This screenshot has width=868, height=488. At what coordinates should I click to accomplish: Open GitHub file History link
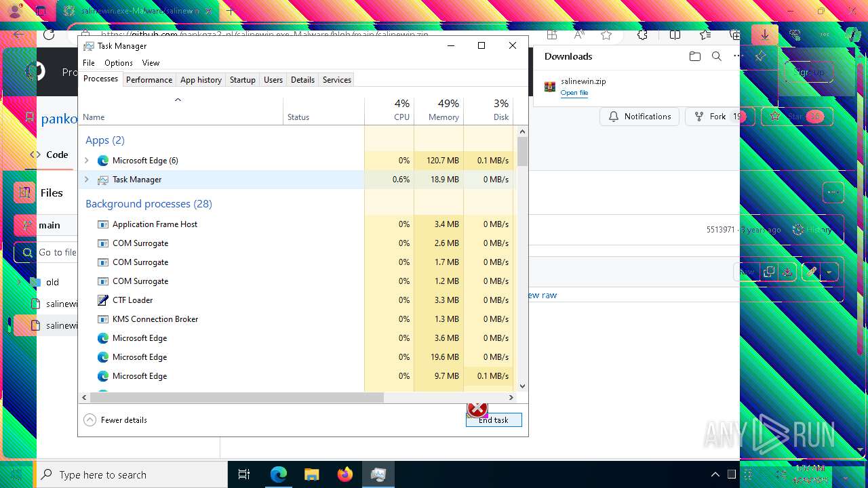coord(812,230)
